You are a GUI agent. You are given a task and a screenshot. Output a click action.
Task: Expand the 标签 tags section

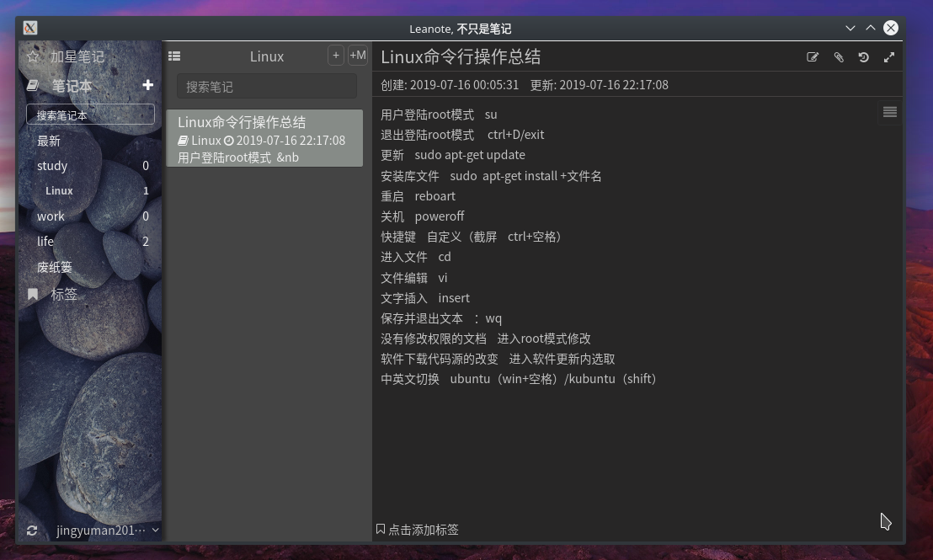[x=64, y=294]
